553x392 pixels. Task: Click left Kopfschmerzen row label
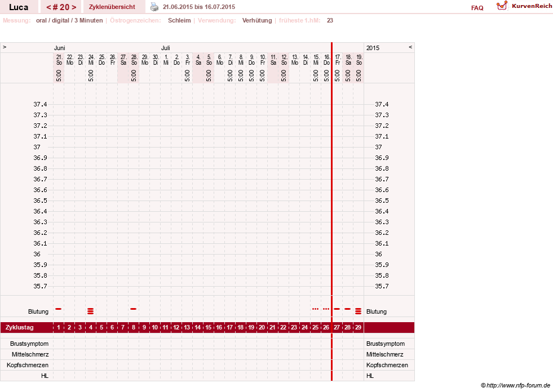(28, 365)
